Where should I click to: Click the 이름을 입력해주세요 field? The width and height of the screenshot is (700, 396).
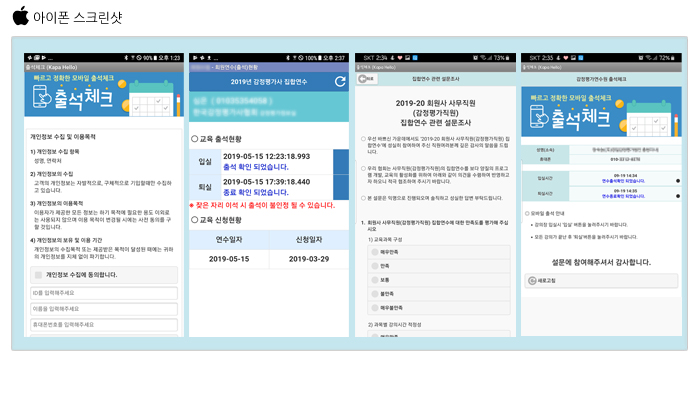pos(104,309)
